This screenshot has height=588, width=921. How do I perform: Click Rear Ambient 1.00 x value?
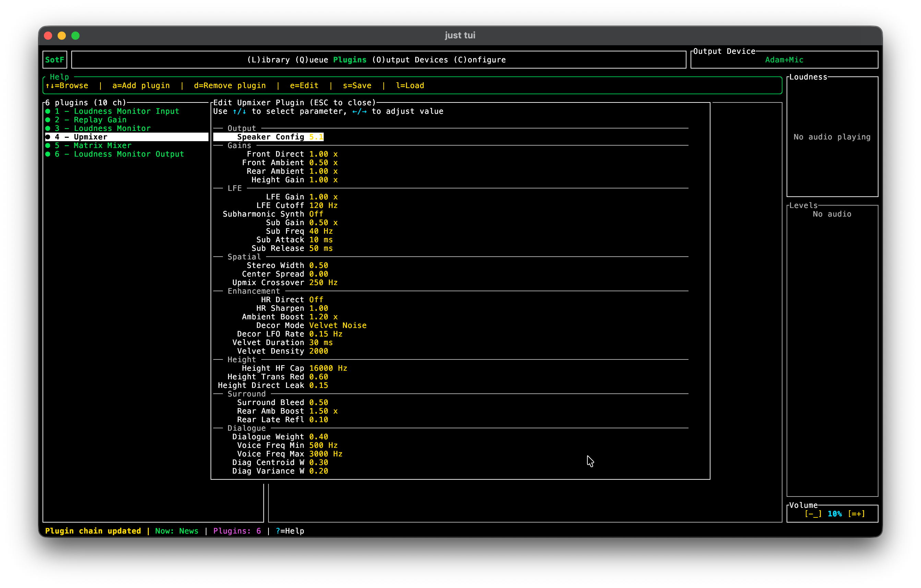point(323,171)
